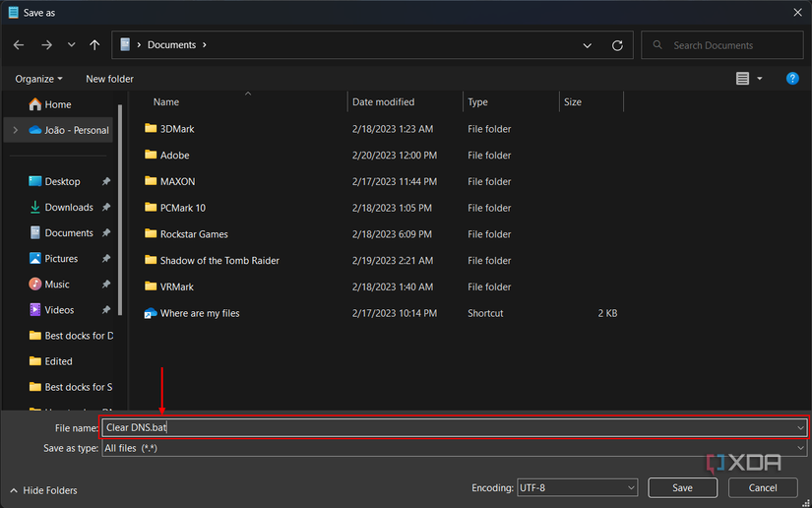Select Shadow of the Tomb Raider folder
Viewport: 812px width, 508px height.
point(212,261)
